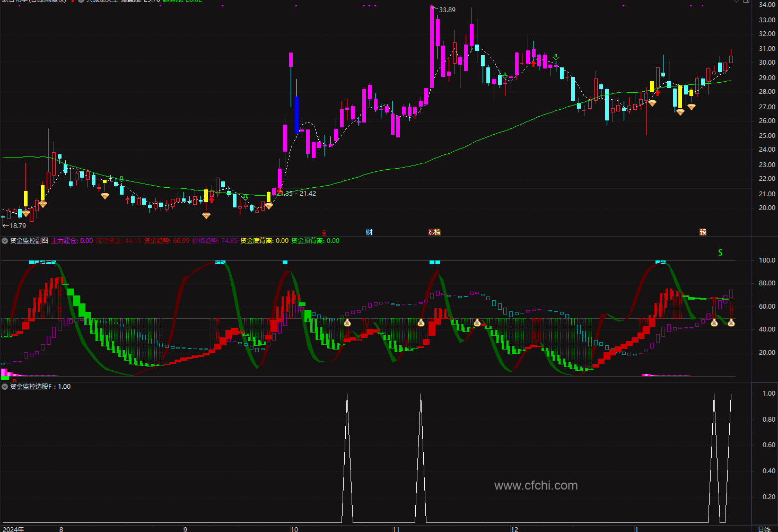Select the 资金底背离: 0.00 indicator value
778x532 pixels.
click(x=264, y=241)
